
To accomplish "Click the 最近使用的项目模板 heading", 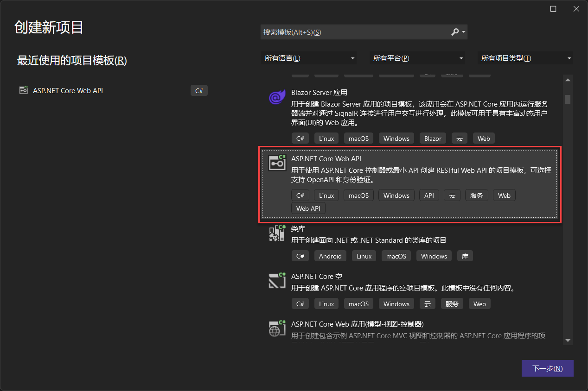I will [x=72, y=60].
